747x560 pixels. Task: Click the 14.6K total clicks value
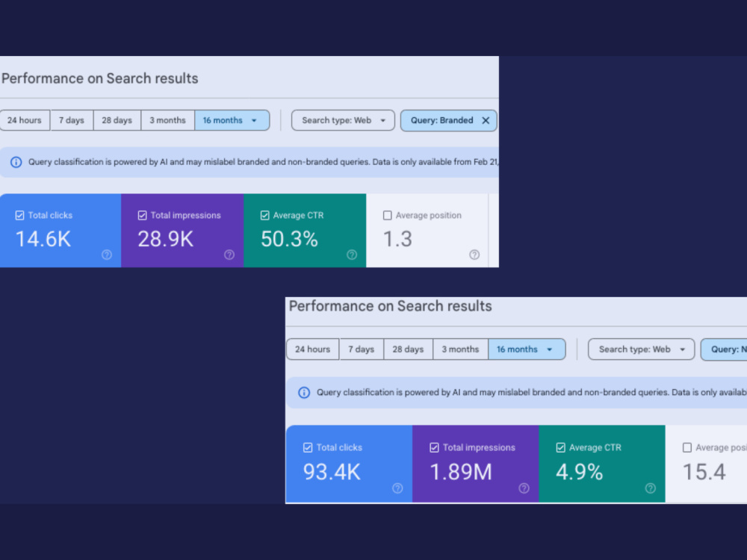click(x=43, y=239)
